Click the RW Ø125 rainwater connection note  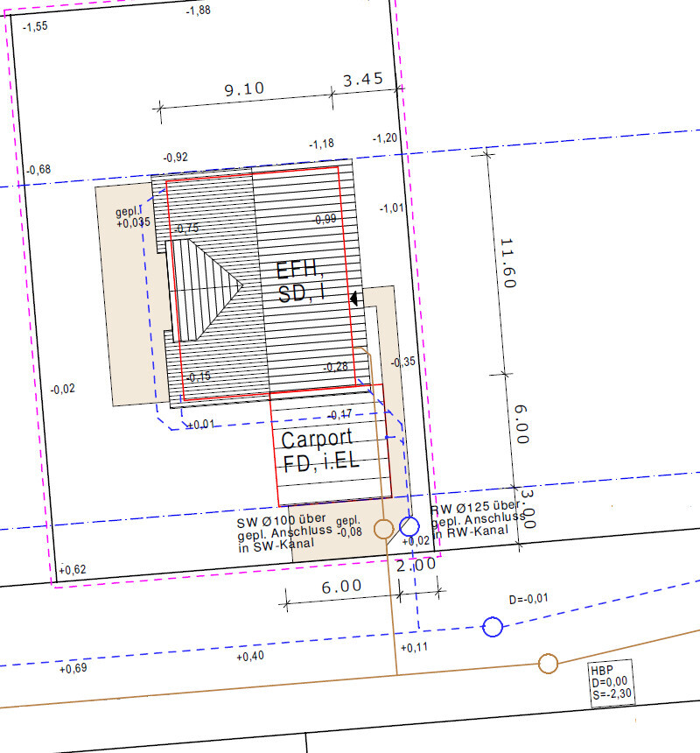coord(478,517)
